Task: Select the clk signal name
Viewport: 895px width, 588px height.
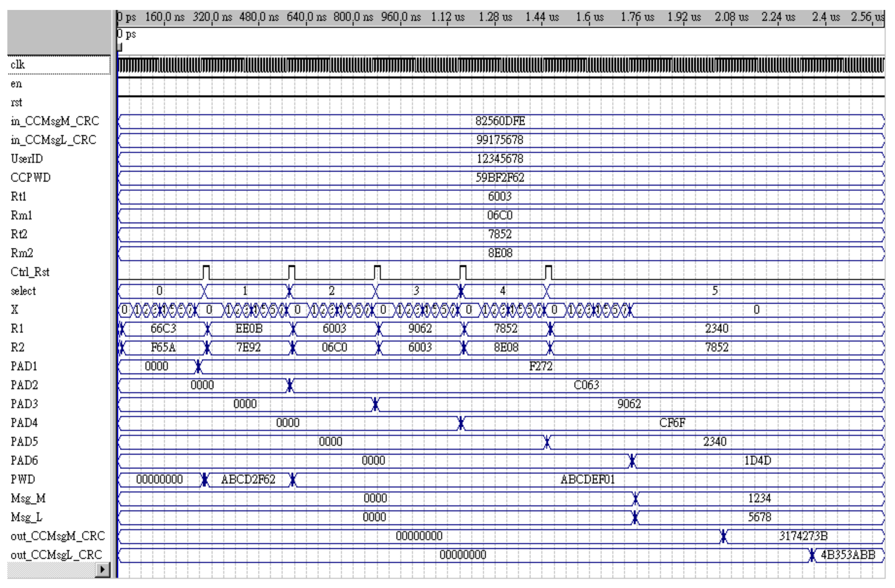Action: point(18,65)
